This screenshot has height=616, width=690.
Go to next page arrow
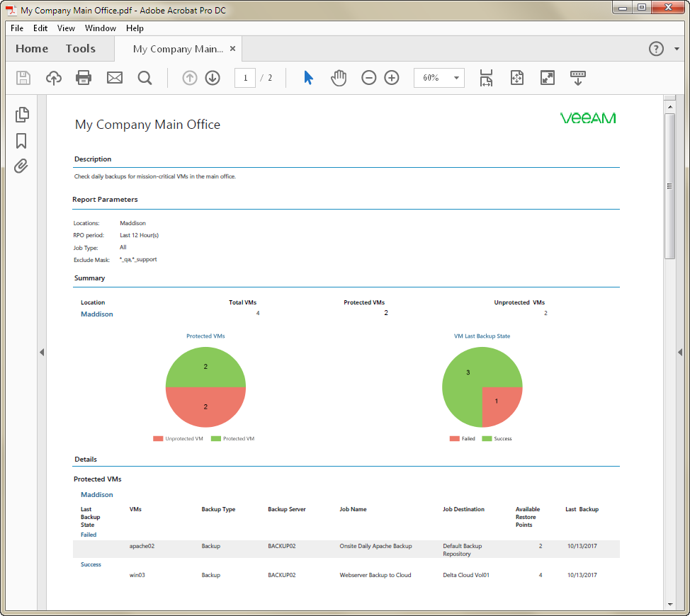pyautogui.click(x=213, y=78)
